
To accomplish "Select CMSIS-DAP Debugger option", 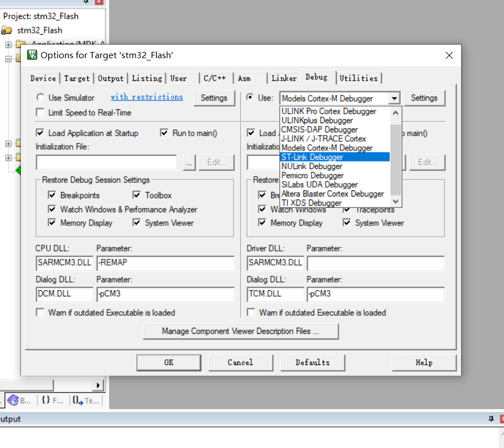I will click(335, 130).
